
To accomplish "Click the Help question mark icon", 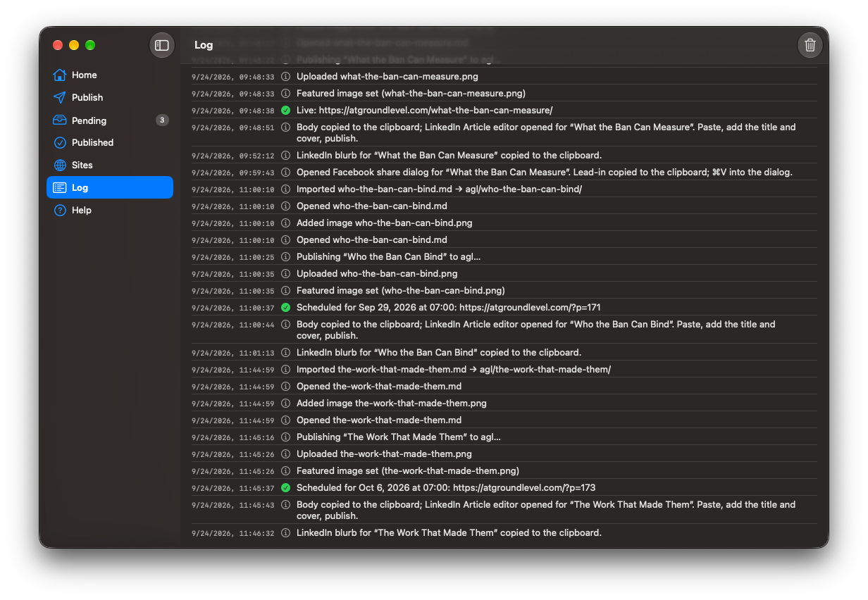I will click(60, 210).
